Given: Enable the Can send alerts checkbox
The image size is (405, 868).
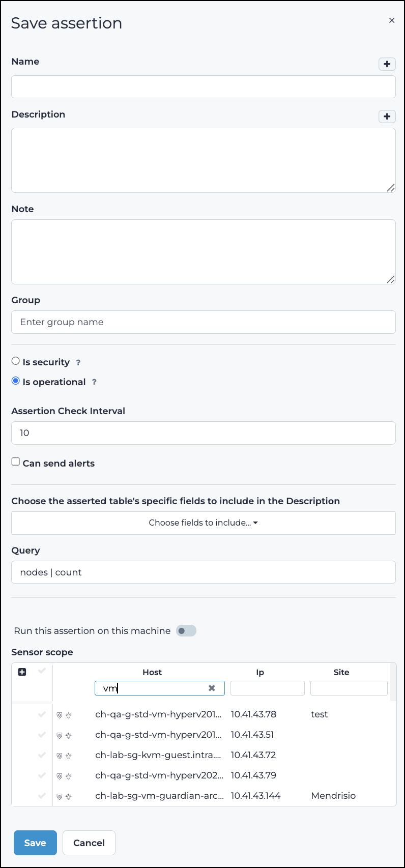Looking at the screenshot, I should point(15,461).
